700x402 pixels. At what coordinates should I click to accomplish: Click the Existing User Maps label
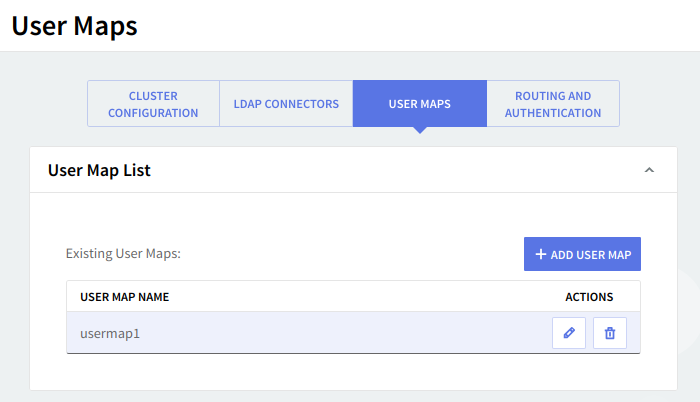click(x=123, y=254)
